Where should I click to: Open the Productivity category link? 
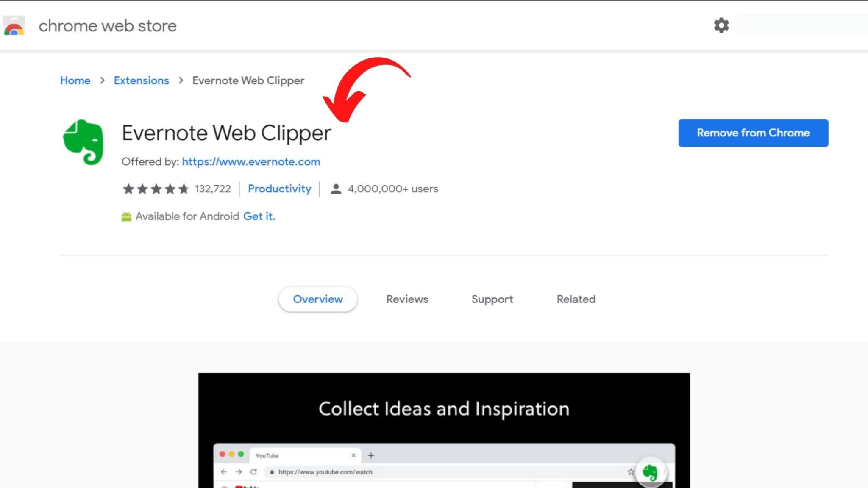pyautogui.click(x=279, y=189)
